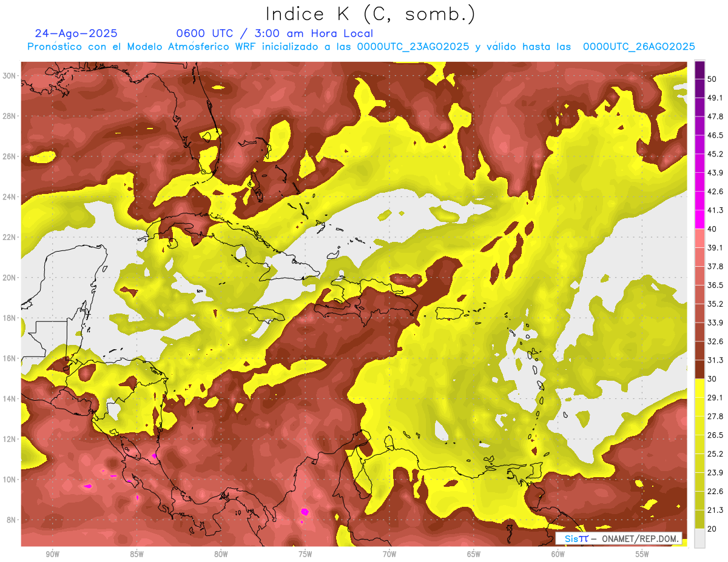Screen dimensions: 728x562
Task: Click the color scale value "31.3"
Action: (x=715, y=360)
